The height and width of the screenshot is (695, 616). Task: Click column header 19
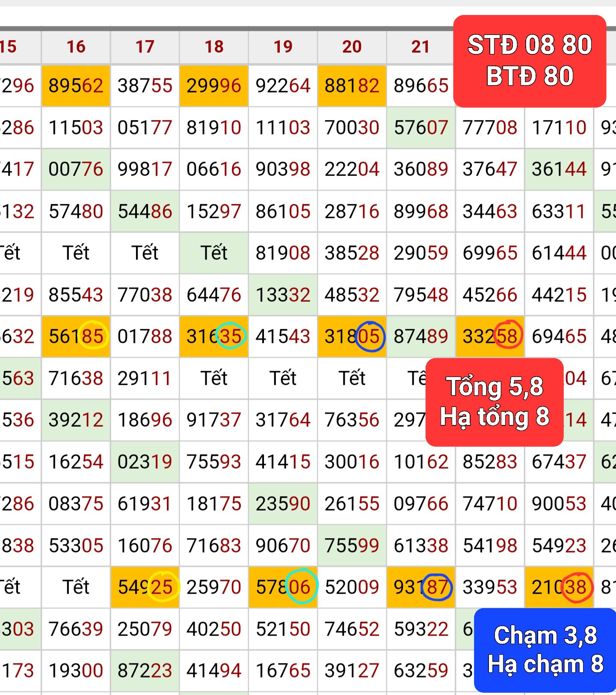point(283,47)
